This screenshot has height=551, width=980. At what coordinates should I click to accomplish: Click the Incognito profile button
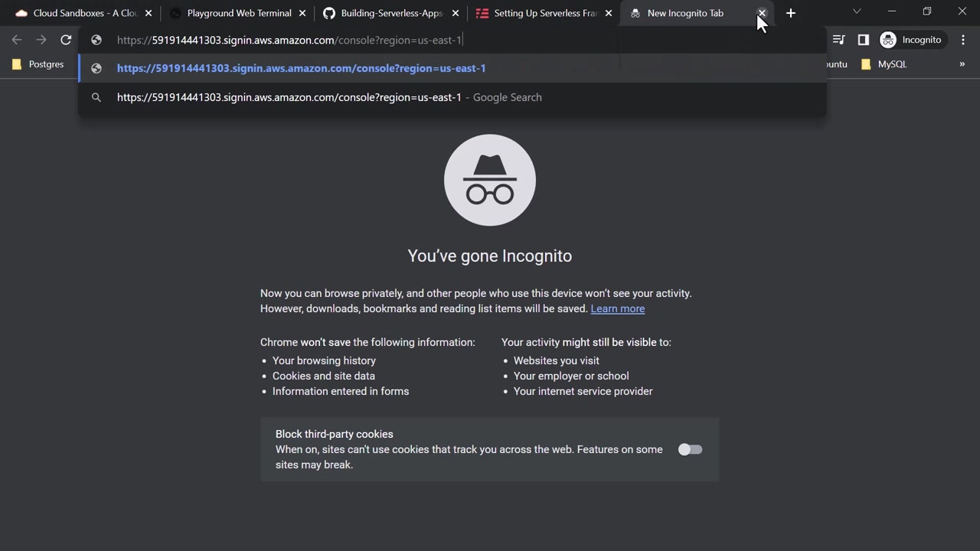click(x=910, y=40)
